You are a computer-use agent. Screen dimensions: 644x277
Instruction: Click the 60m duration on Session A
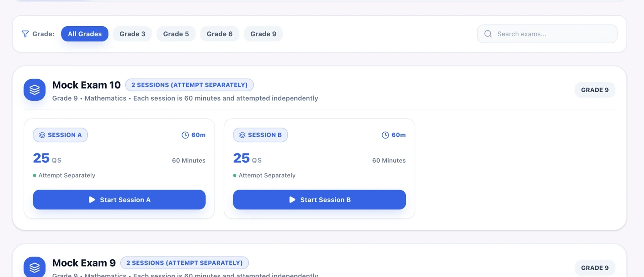click(194, 135)
